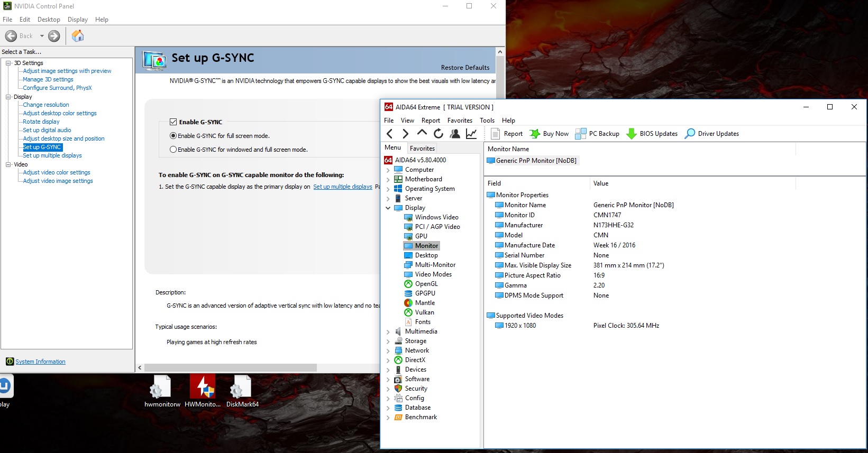The width and height of the screenshot is (868, 453).
Task: Open AIDA64 Favorites menu
Action: click(x=460, y=121)
